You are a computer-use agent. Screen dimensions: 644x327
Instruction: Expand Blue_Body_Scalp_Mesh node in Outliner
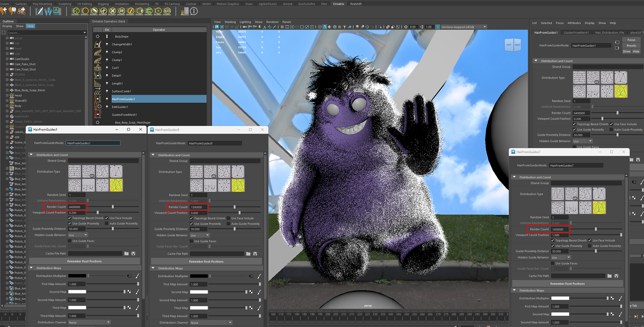[x=7, y=90]
